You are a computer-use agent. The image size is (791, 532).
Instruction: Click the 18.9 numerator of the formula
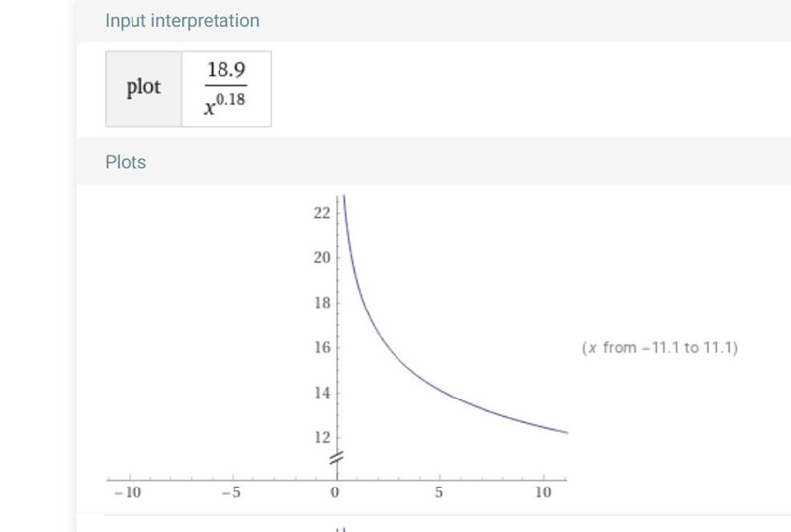[225, 70]
